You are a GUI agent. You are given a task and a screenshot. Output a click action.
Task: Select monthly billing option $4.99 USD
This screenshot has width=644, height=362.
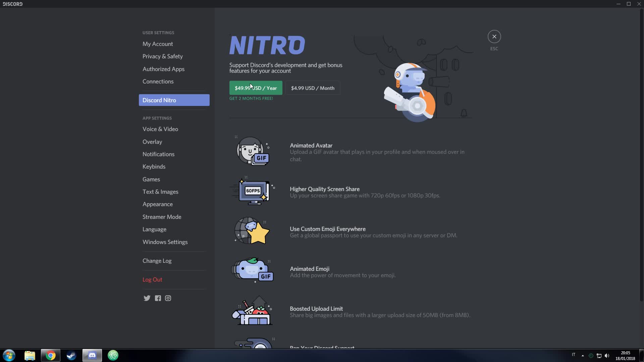click(x=313, y=88)
